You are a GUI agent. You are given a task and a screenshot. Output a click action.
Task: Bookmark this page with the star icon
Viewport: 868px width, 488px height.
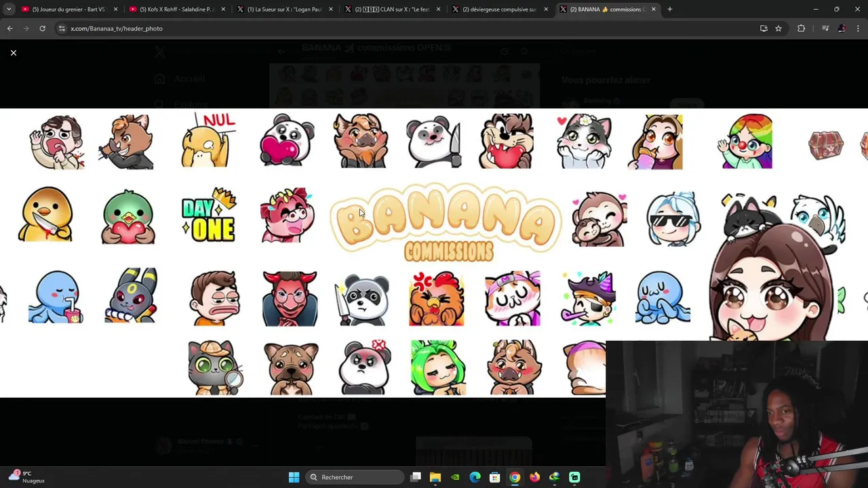(x=778, y=28)
